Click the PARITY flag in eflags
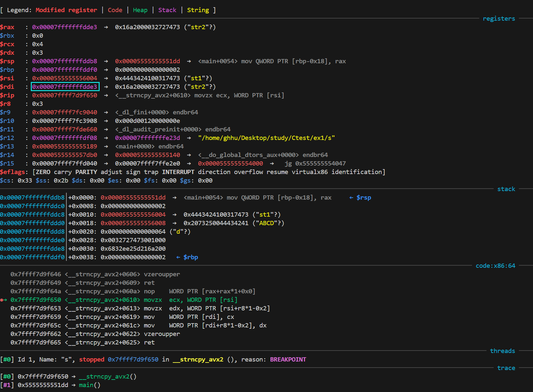 (86, 172)
